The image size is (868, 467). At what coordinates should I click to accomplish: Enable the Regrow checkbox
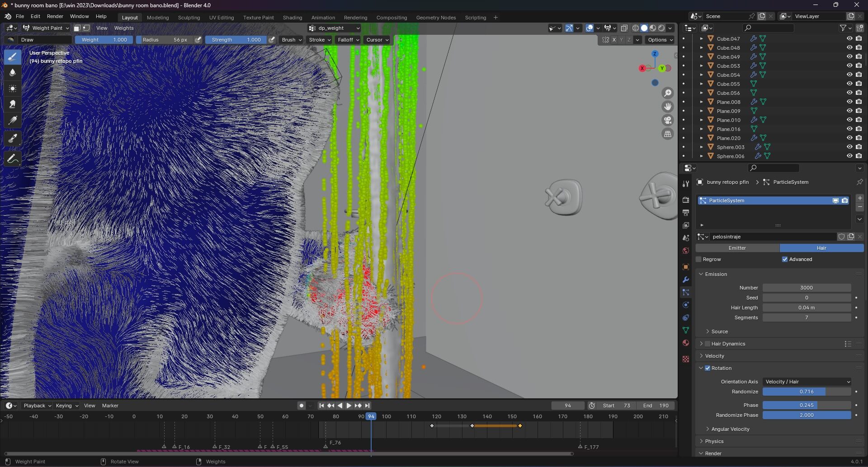(699, 259)
